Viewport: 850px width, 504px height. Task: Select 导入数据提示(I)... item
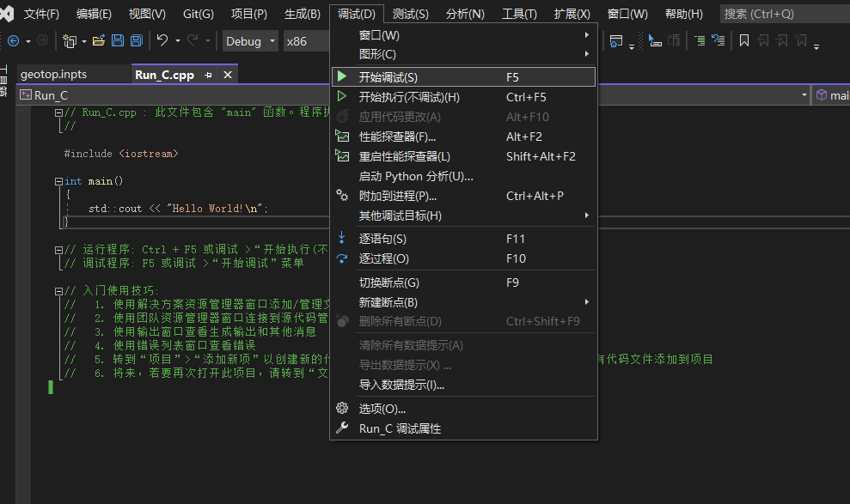(463, 385)
